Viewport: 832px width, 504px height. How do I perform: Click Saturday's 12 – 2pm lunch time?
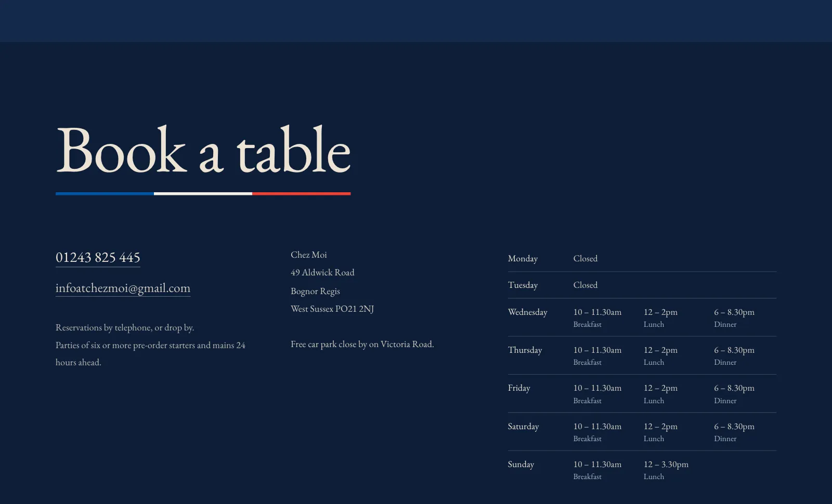[660, 426]
